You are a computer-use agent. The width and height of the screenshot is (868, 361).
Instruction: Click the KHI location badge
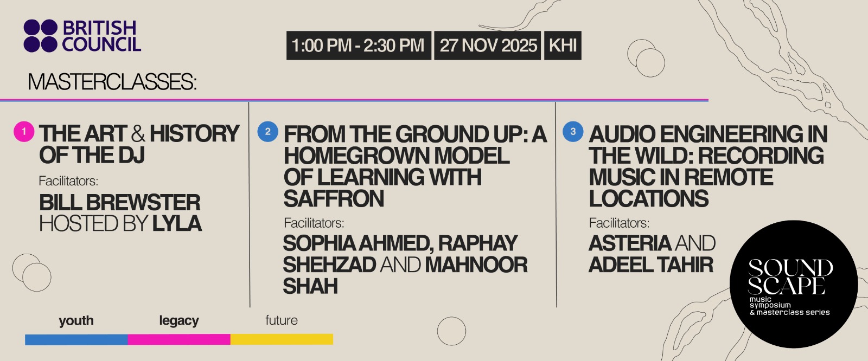tap(563, 46)
